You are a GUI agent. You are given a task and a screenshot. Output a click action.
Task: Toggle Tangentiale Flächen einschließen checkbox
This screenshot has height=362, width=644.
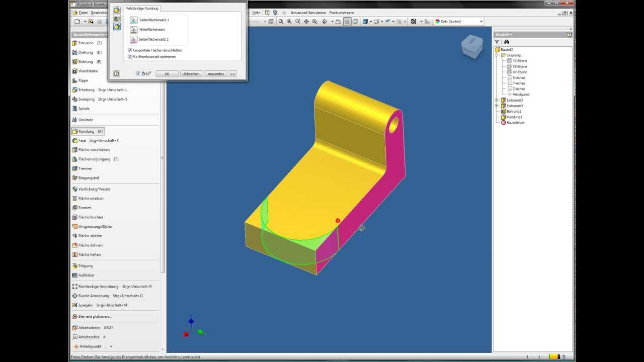[130, 50]
